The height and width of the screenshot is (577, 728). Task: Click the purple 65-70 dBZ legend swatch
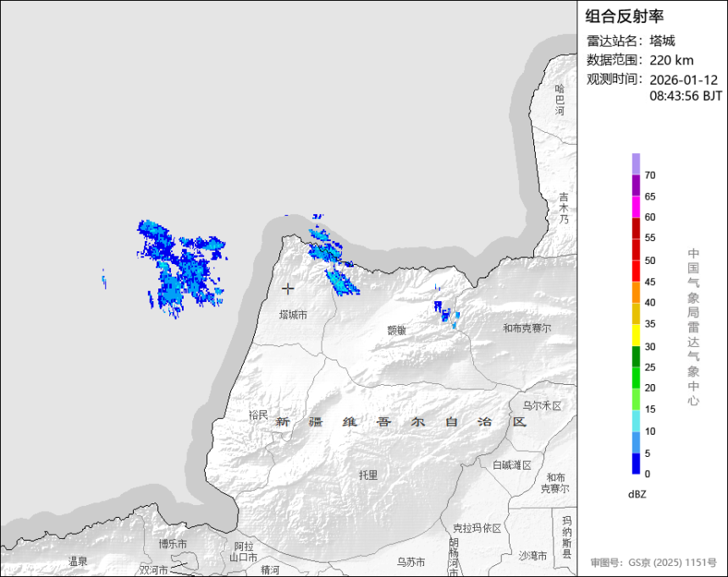click(x=636, y=185)
